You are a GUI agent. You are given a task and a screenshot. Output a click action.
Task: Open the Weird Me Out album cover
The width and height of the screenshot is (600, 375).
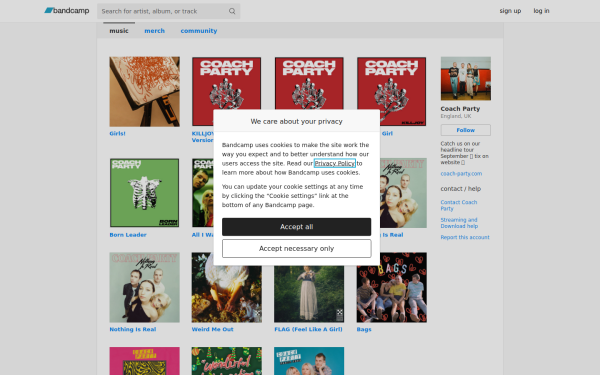(x=227, y=294)
